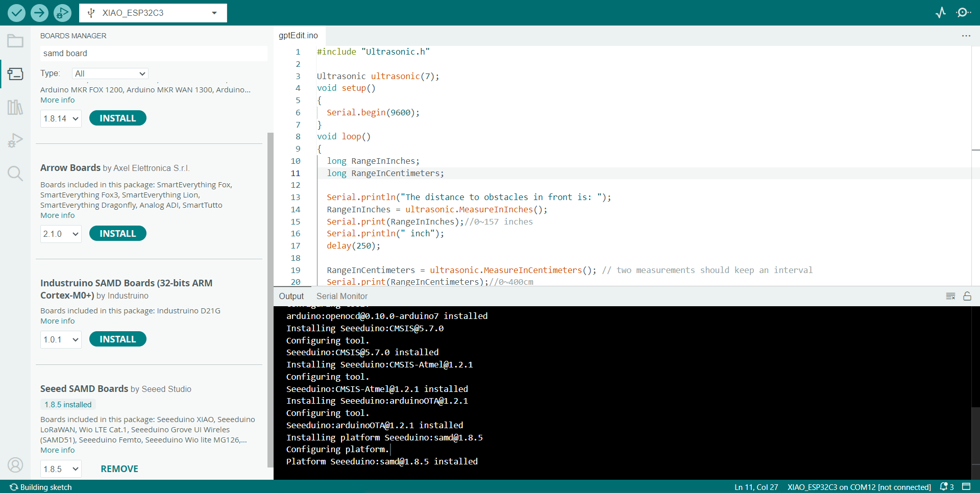Click the user account icon
The height and width of the screenshot is (493, 980).
(15, 465)
